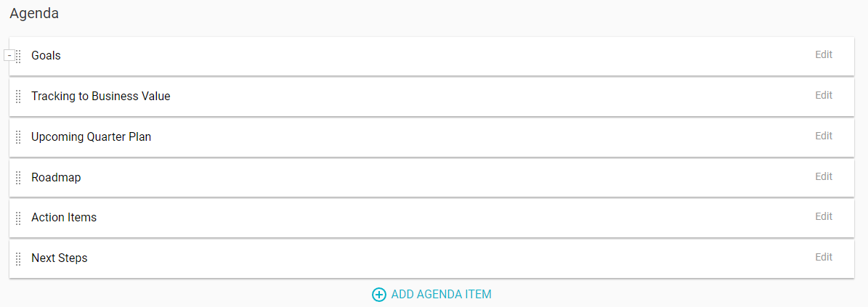Screen dimensions: 868x307
Task: Select the Goals agenda title
Action: pos(46,55)
